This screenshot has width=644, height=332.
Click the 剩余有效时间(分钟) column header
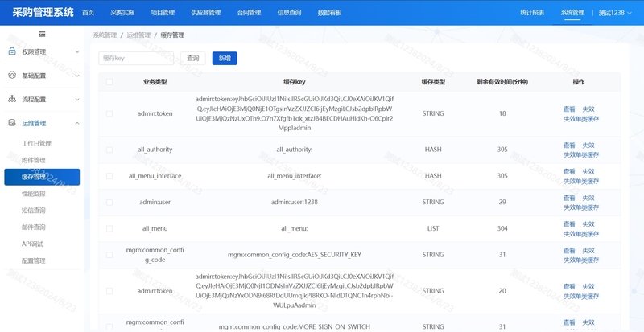click(502, 82)
